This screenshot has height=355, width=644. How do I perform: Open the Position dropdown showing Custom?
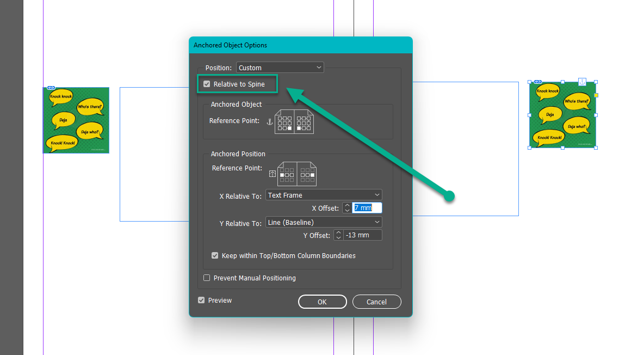click(280, 67)
